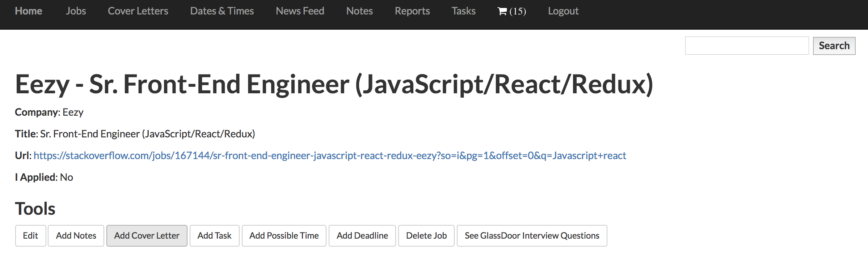This screenshot has height=256, width=868.
Task: View the News Feed page
Action: (x=300, y=11)
